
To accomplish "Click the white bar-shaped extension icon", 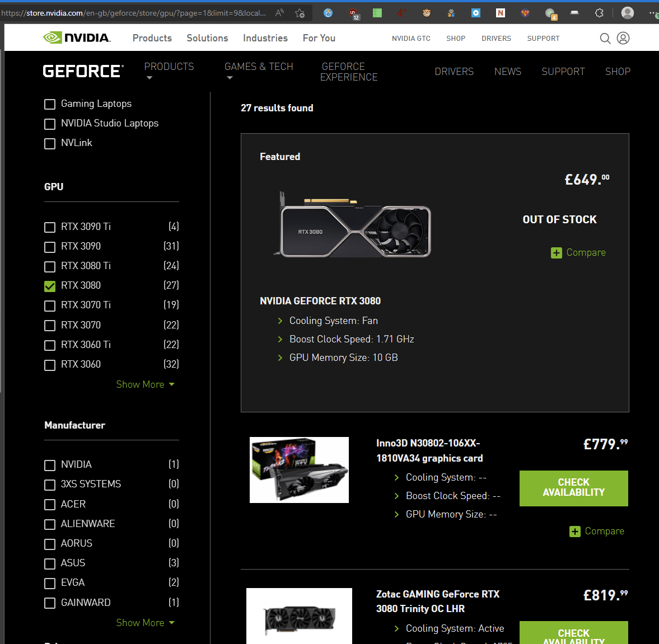I will [x=574, y=13].
